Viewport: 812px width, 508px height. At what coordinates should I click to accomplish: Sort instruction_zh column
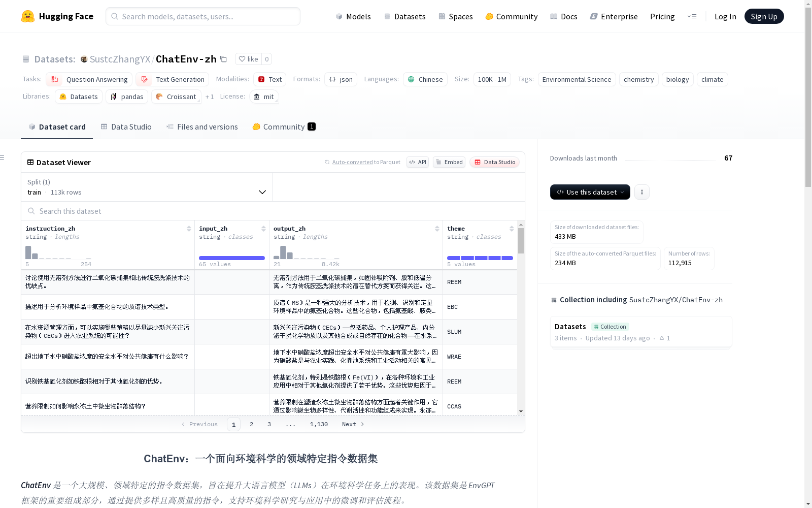pyautogui.click(x=189, y=229)
